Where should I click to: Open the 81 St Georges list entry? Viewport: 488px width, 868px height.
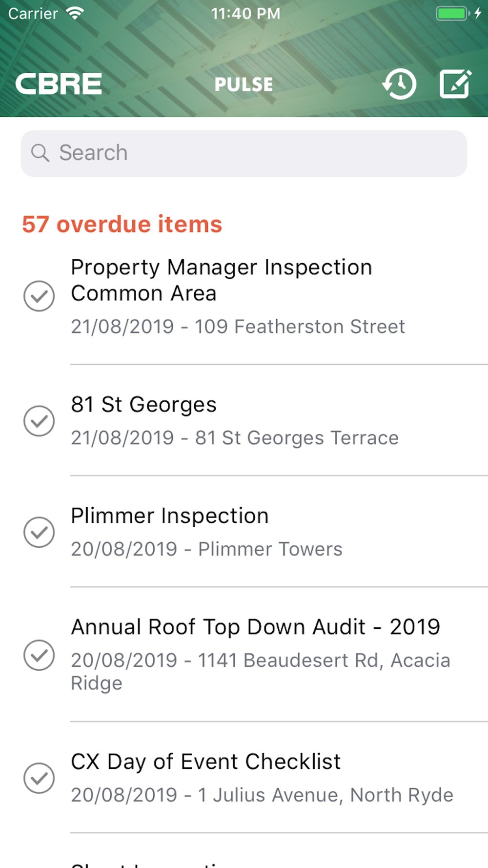(244, 421)
